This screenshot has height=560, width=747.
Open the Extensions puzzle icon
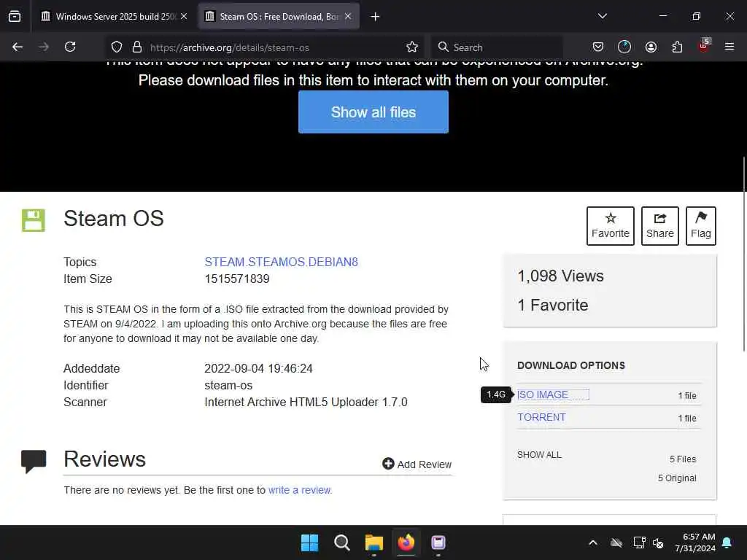[x=677, y=47]
